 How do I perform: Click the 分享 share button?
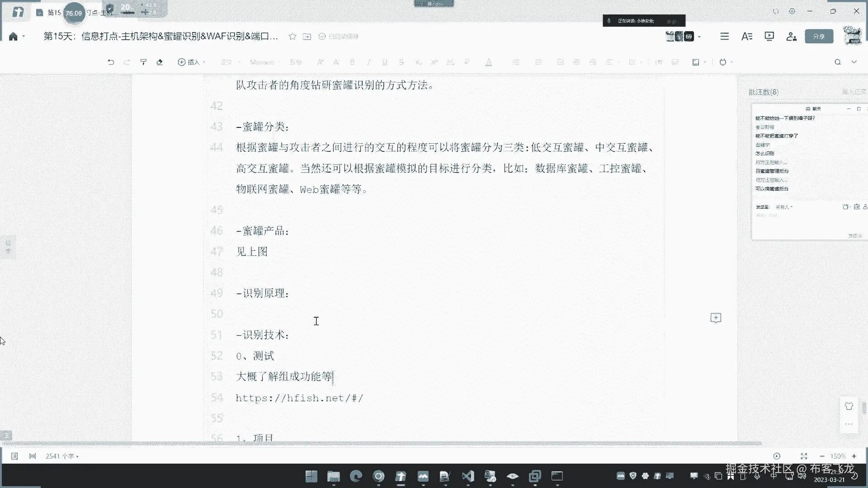click(x=819, y=37)
